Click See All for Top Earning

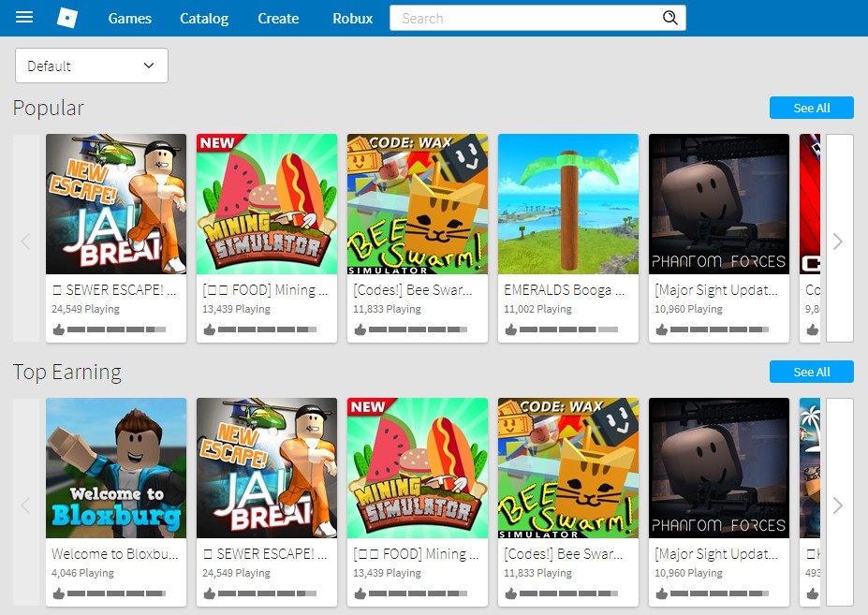812,372
